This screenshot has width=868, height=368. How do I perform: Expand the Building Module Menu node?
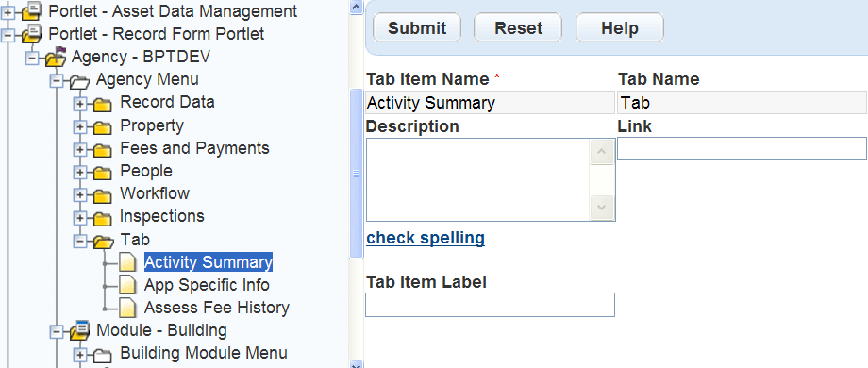(x=80, y=354)
